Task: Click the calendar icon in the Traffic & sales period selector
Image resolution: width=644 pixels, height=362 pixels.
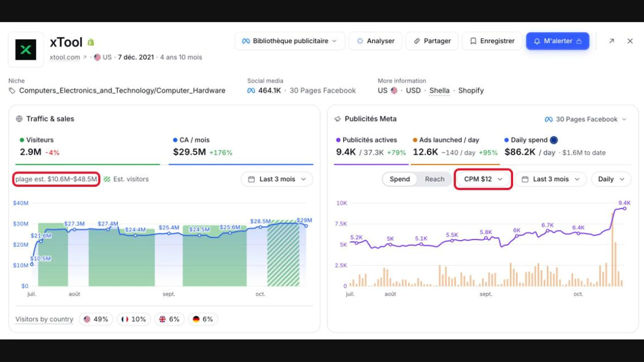Action: 251,179
